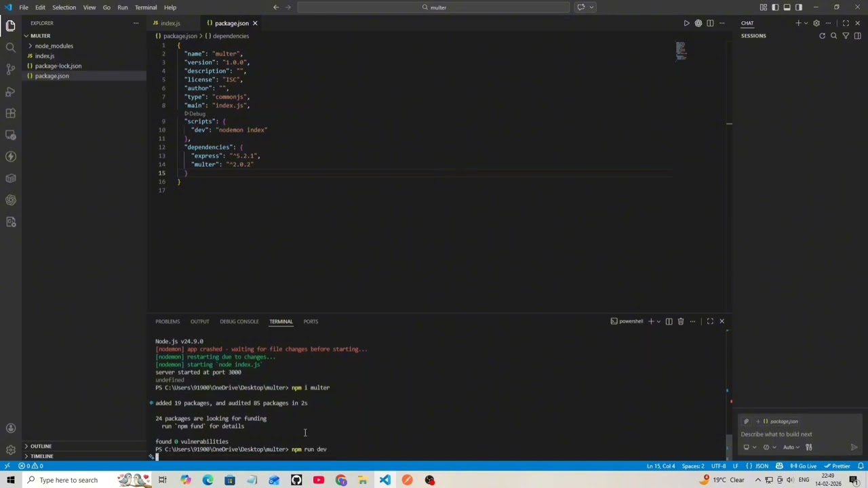The width and height of the screenshot is (868, 488).
Task: Click the multer command center search box
Action: (x=433, y=7)
